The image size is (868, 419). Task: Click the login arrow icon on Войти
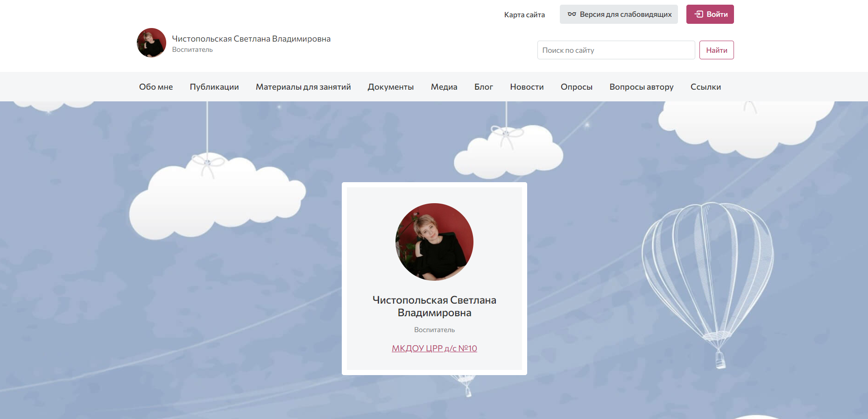[x=699, y=14]
